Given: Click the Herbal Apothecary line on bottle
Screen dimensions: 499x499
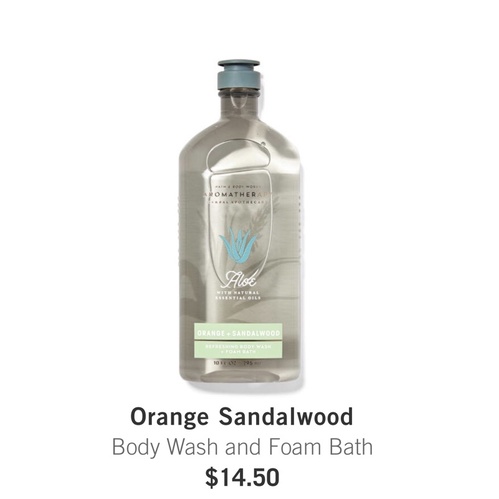Looking at the screenshot, I should [238, 202].
